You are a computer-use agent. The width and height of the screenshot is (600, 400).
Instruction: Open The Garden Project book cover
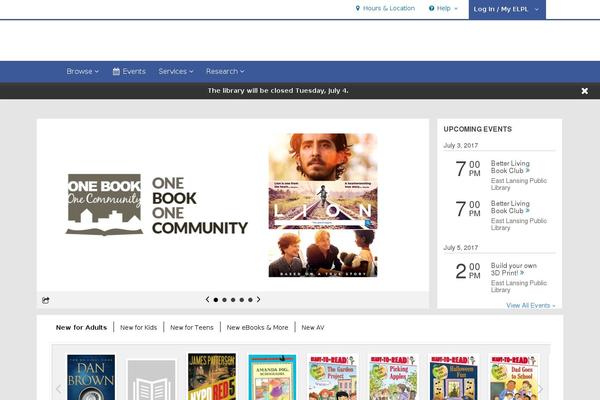tap(333, 377)
